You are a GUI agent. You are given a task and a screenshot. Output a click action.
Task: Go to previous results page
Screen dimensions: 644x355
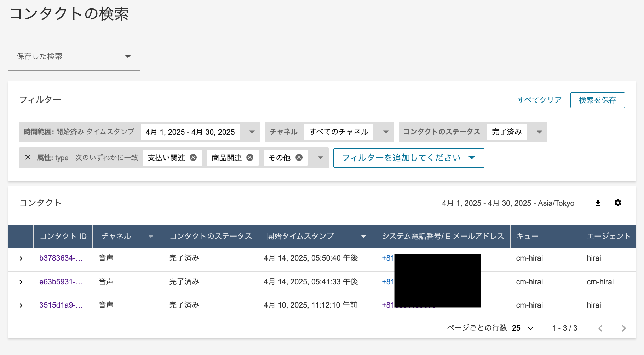600,328
